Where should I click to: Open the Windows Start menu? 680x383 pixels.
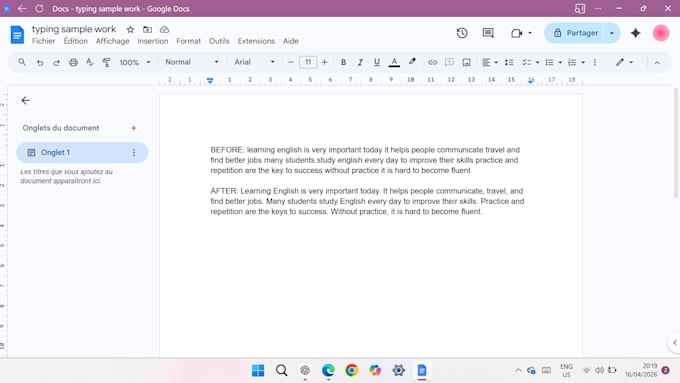pos(258,370)
